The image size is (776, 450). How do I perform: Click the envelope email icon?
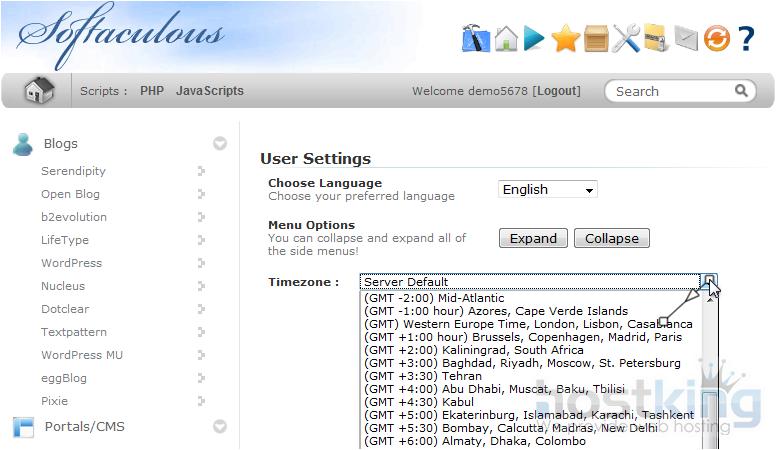click(x=685, y=39)
